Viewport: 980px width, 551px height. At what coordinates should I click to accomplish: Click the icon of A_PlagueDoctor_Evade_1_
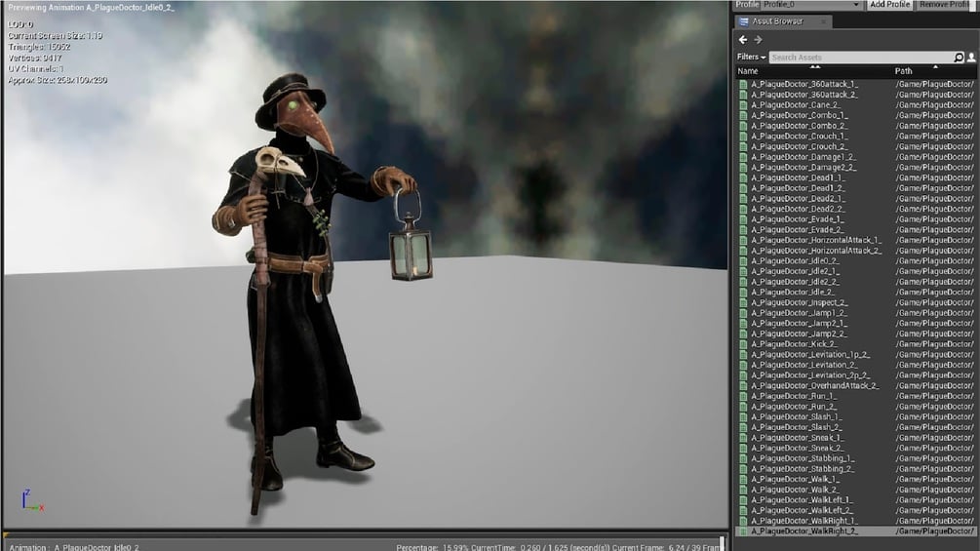click(x=743, y=219)
